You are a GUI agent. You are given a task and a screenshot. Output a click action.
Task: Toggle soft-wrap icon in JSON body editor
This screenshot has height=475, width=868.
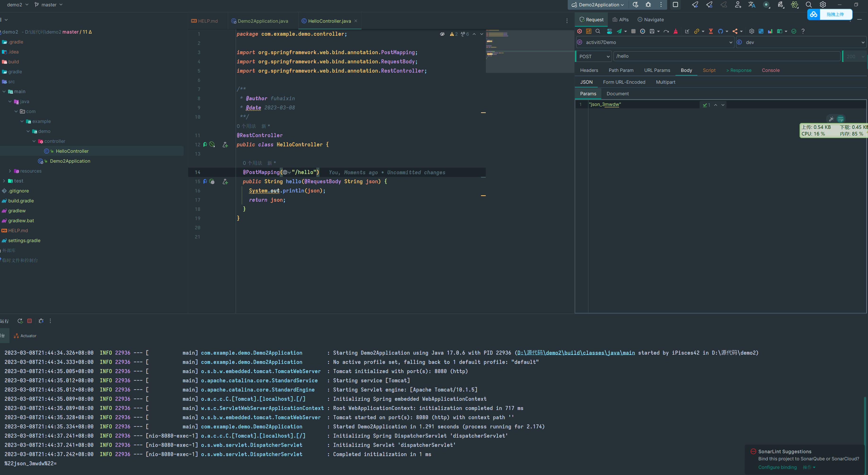coord(840,119)
